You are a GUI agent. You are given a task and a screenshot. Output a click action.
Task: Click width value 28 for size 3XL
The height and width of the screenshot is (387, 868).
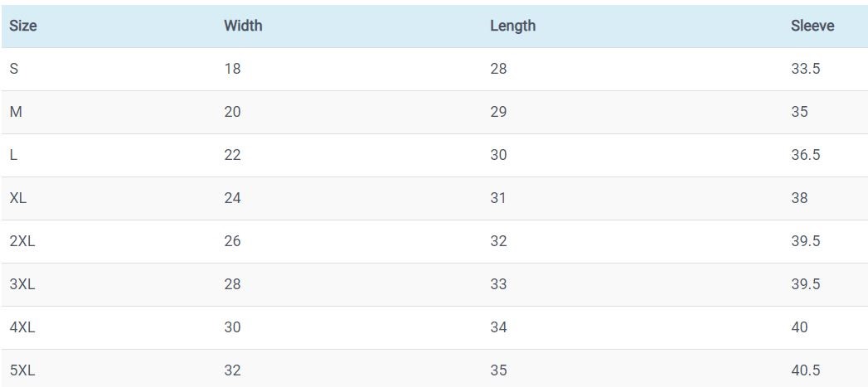[232, 284]
